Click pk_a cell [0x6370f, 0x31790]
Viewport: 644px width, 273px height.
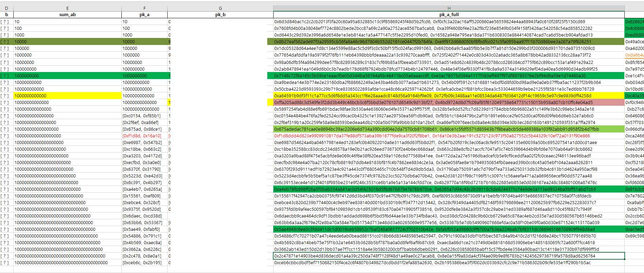145,169
